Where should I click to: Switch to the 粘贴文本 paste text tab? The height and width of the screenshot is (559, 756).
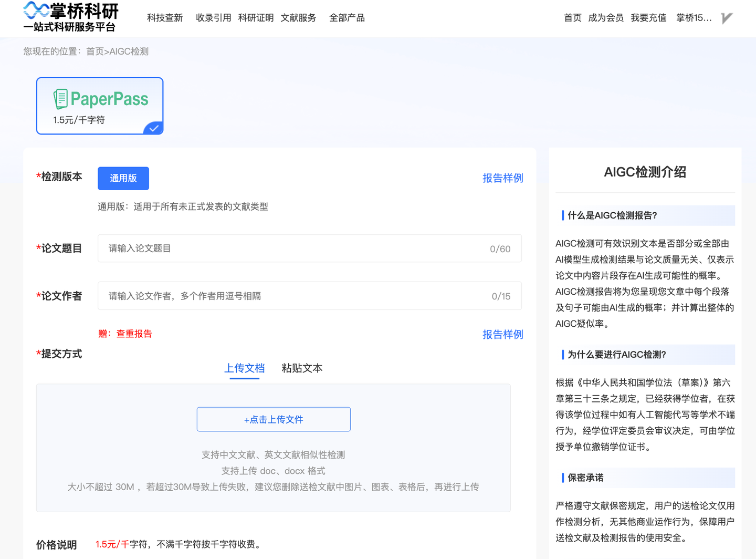pos(302,368)
